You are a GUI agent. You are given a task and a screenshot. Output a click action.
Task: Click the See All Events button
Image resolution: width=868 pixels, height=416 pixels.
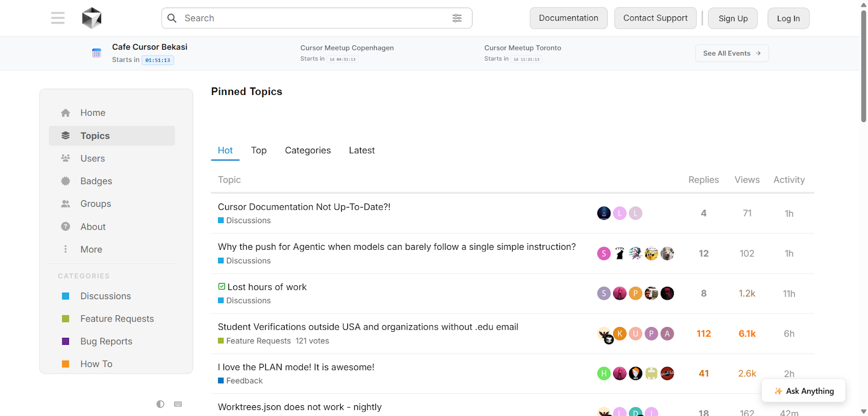point(732,53)
